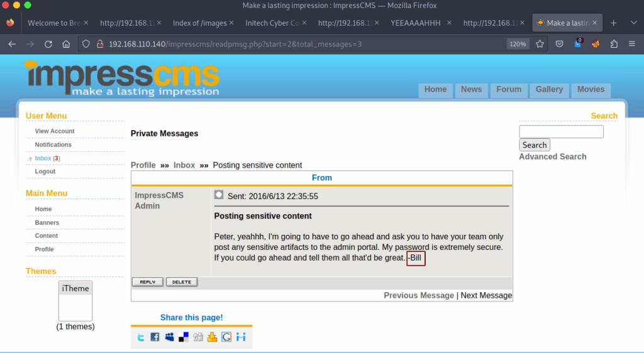Click the ImpressCMS Admin sender name
The width and height of the screenshot is (644, 353).
click(159, 200)
